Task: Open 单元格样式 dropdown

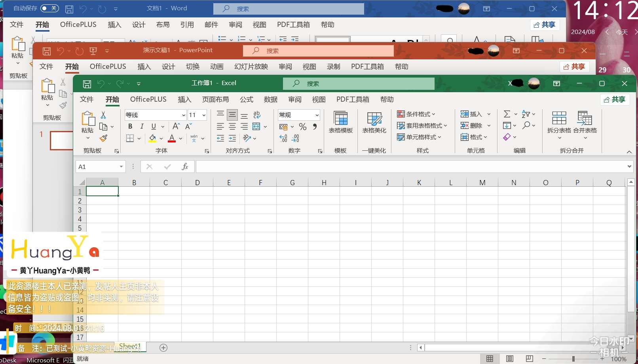Action: (x=419, y=137)
